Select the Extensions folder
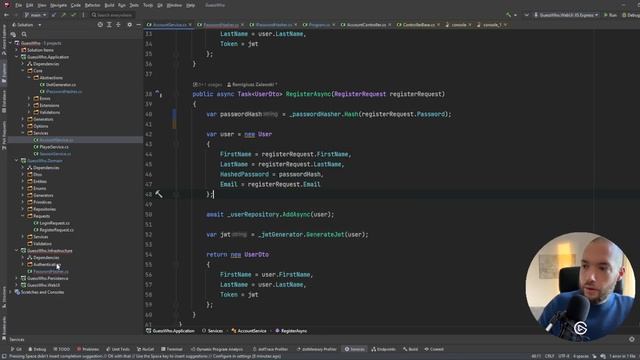Screen dimensions: 640x360 (x=49, y=106)
